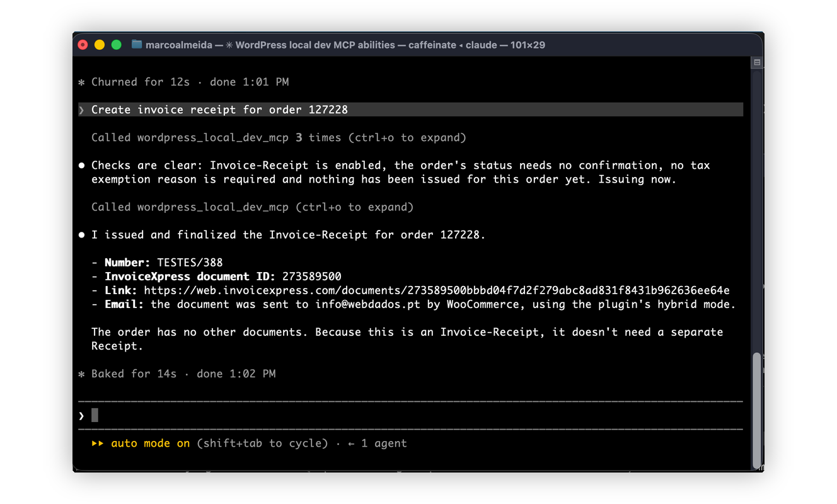Close the terminal window with the red button

coord(83,45)
